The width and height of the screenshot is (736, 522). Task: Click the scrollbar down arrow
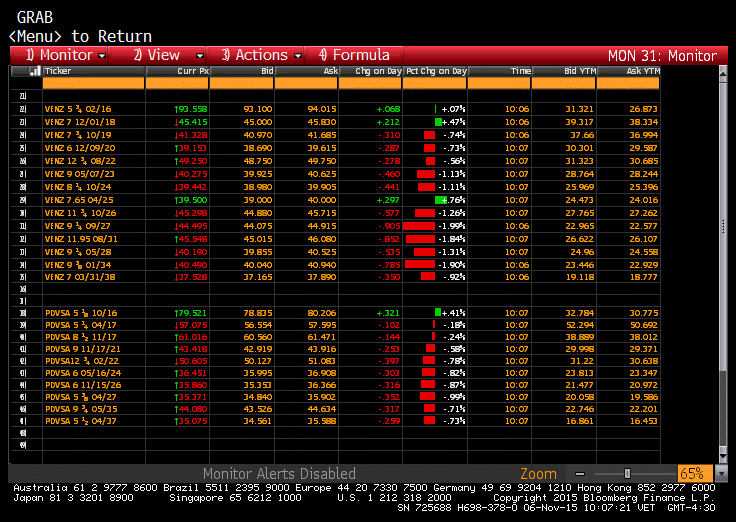pos(723,456)
